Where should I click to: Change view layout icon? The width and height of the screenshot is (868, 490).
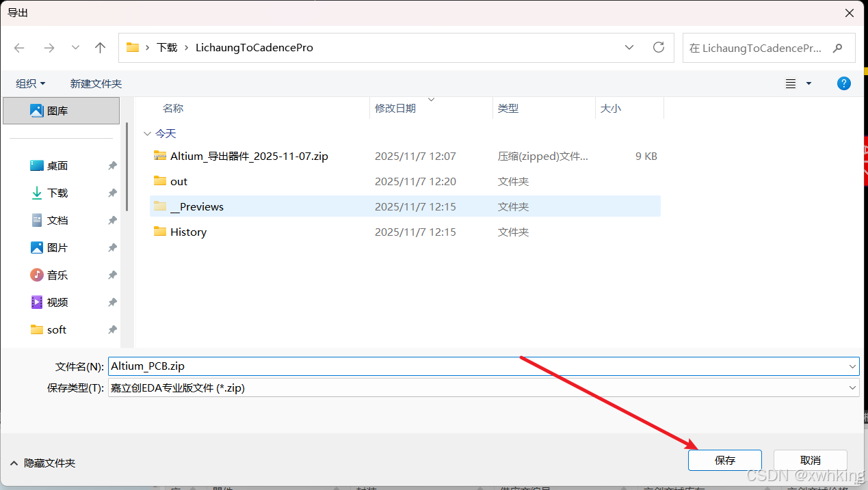click(791, 83)
